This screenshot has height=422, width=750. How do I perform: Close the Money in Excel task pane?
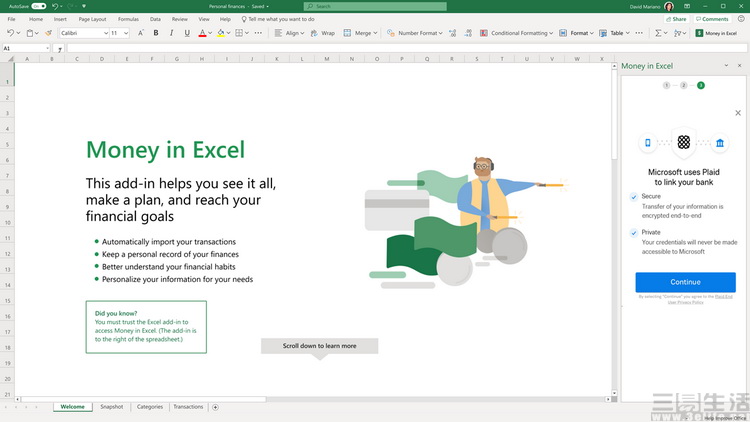tap(739, 66)
